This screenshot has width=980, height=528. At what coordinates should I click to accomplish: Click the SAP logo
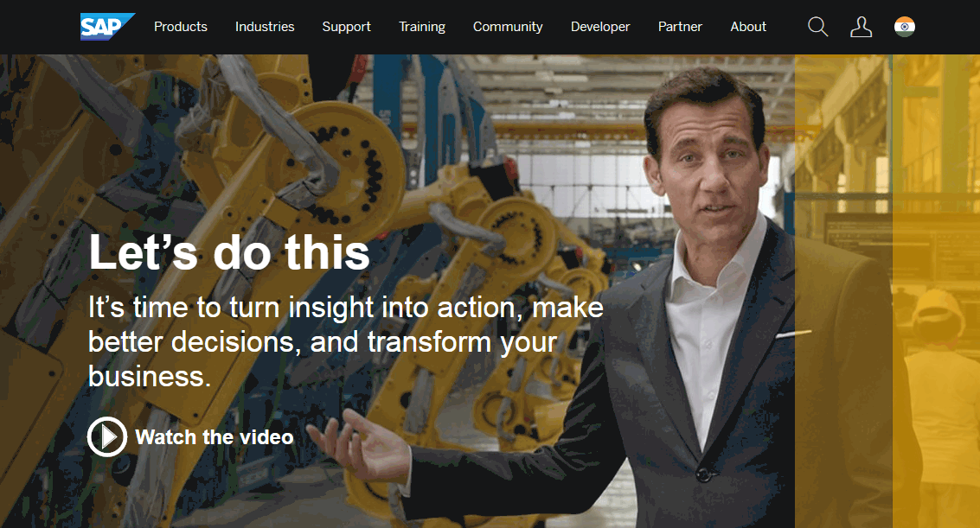(x=106, y=27)
